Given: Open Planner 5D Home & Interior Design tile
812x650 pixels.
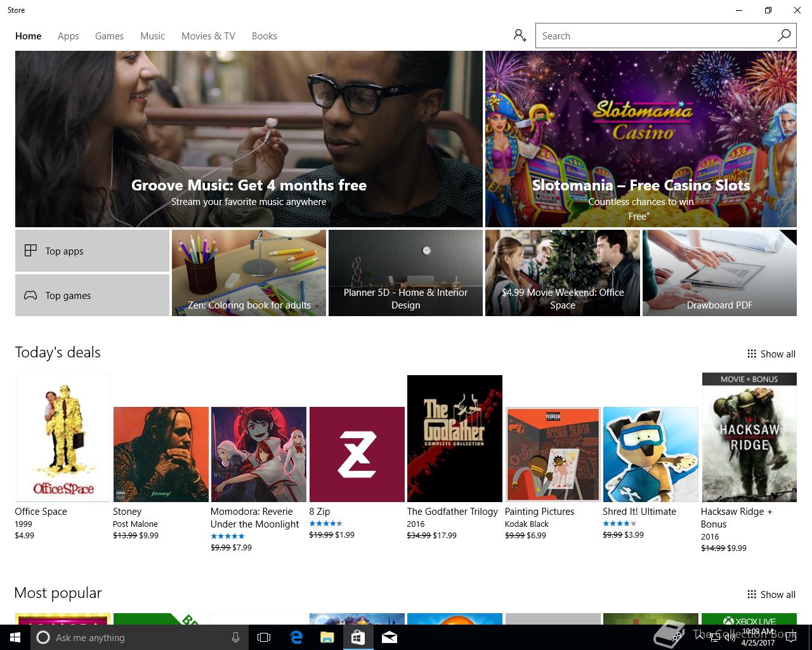Looking at the screenshot, I should pos(405,273).
